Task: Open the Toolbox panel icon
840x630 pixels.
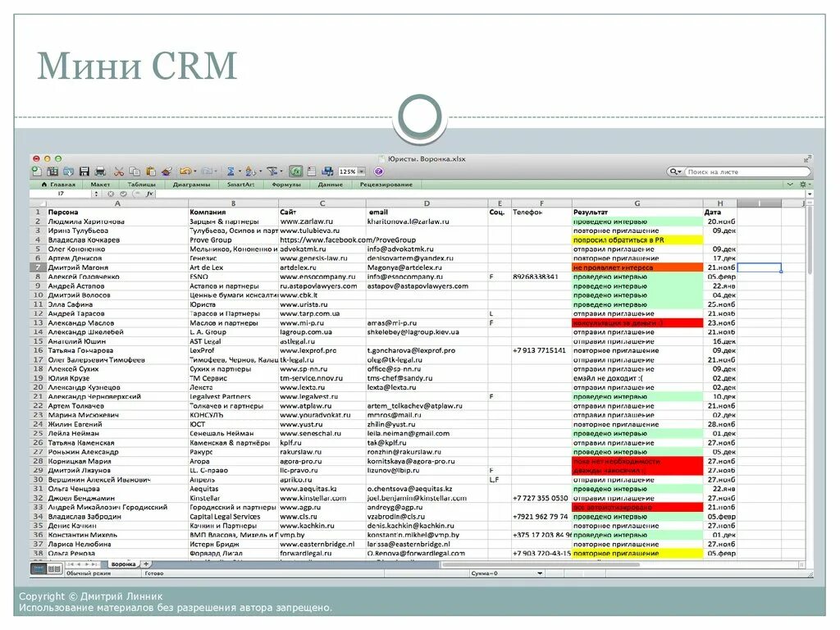Action: [x=311, y=171]
